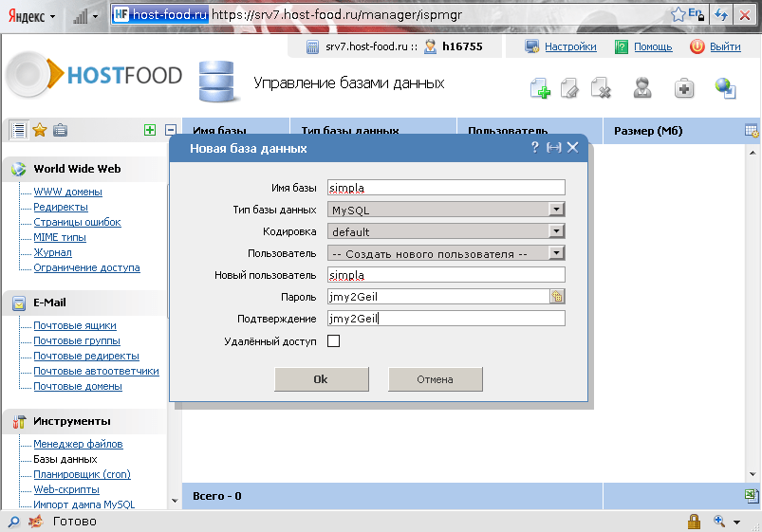Open Менеджер файлов link
This screenshot has width=762, height=532.
[78, 444]
